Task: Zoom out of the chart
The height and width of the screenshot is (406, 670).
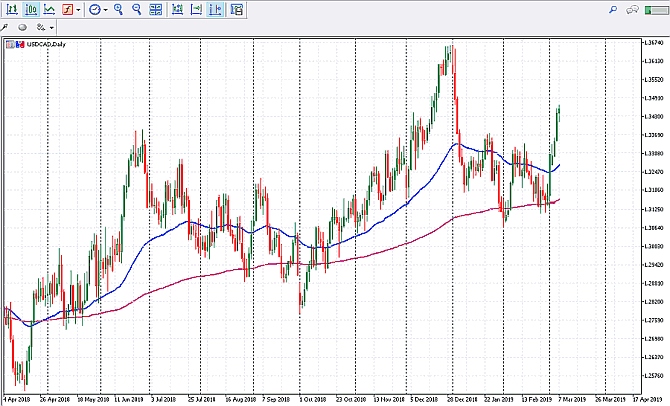Action: (x=137, y=9)
